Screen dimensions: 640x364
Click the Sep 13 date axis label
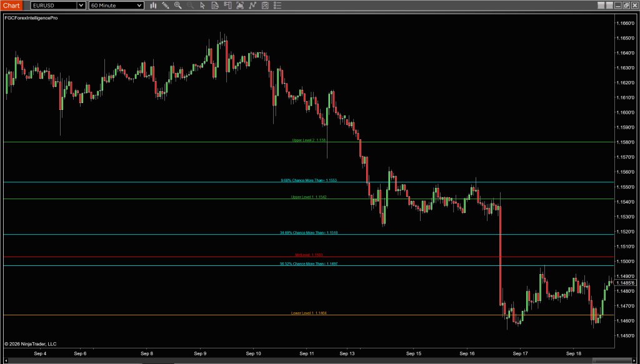[x=347, y=353]
